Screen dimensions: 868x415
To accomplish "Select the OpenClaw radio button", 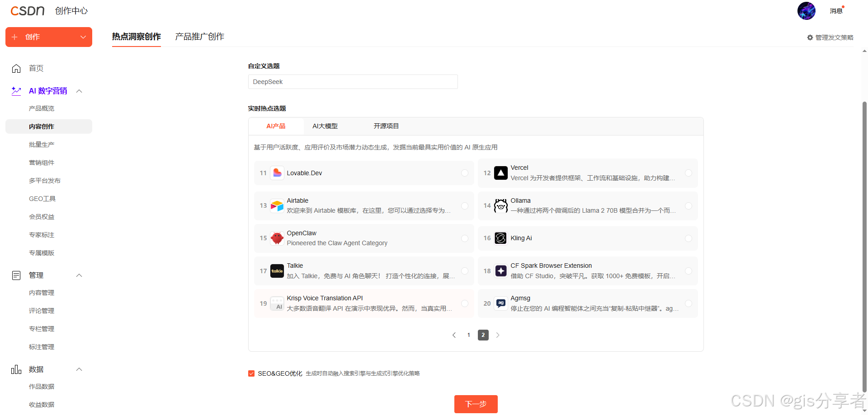I will [465, 238].
